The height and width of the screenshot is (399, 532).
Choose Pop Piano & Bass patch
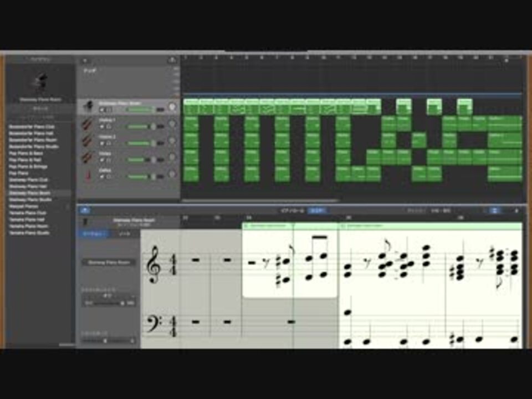pos(26,154)
